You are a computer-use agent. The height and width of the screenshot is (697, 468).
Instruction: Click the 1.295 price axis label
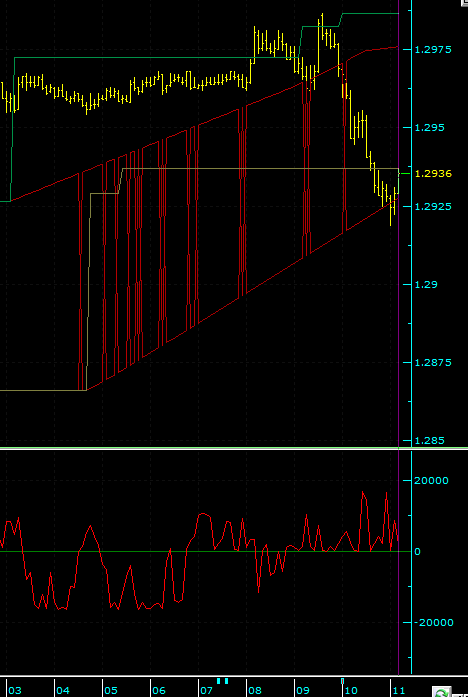[429, 128]
